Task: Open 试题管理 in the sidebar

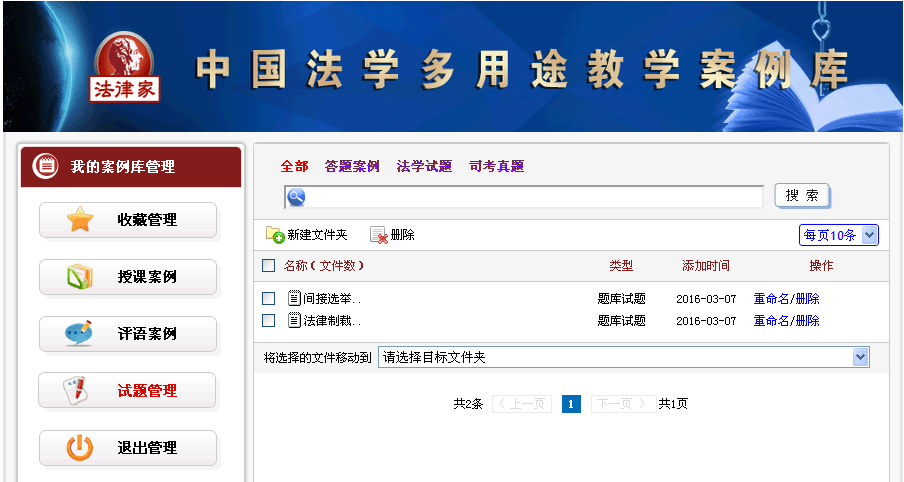Action: 127,390
